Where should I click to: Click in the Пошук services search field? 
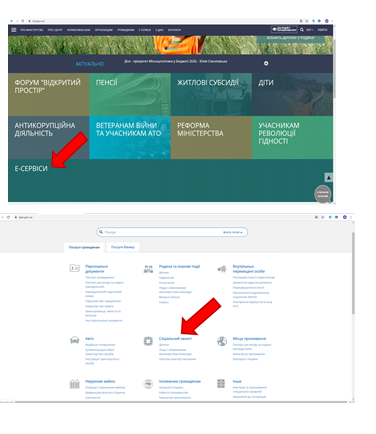172,232
